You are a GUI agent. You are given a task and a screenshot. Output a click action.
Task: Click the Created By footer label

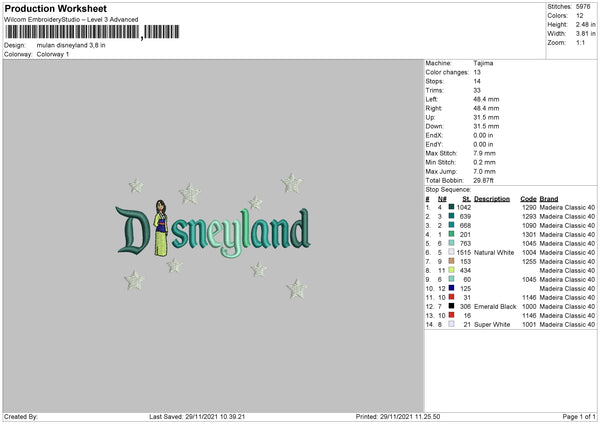(21, 417)
